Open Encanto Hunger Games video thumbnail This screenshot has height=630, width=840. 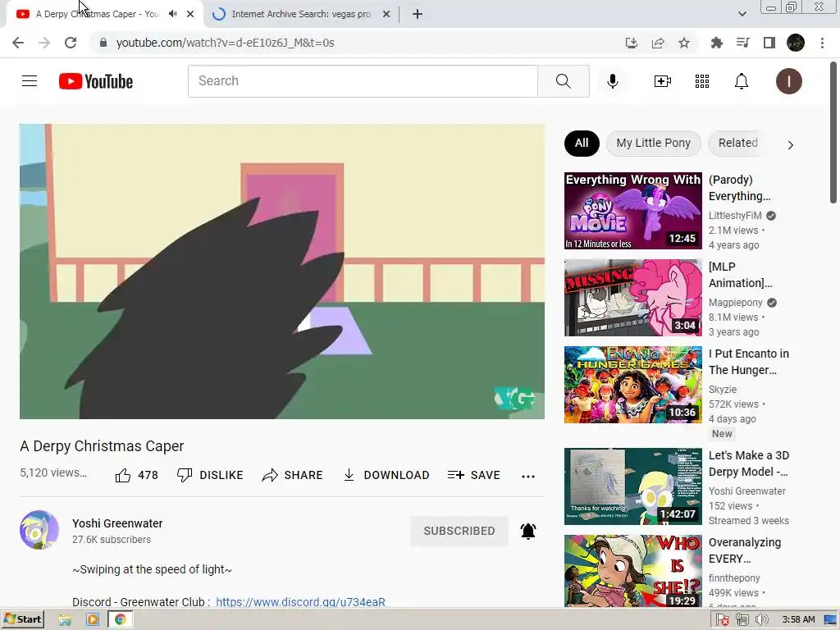632,385
